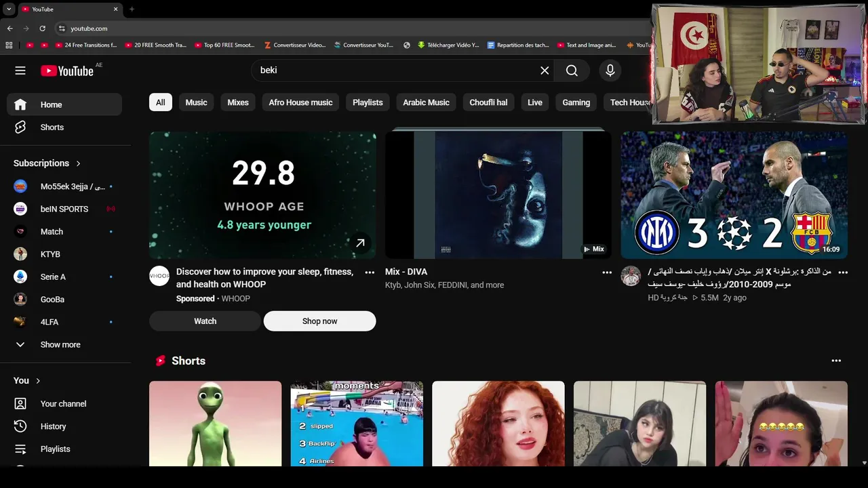868x488 pixels.
Task: Select the Playlists filter chip
Action: 368,102
